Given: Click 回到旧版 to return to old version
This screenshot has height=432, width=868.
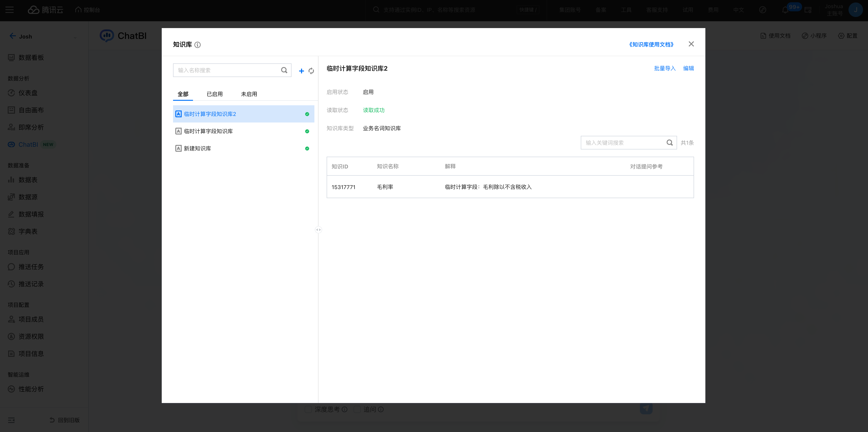Looking at the screenshot, I should coord(65,420).
